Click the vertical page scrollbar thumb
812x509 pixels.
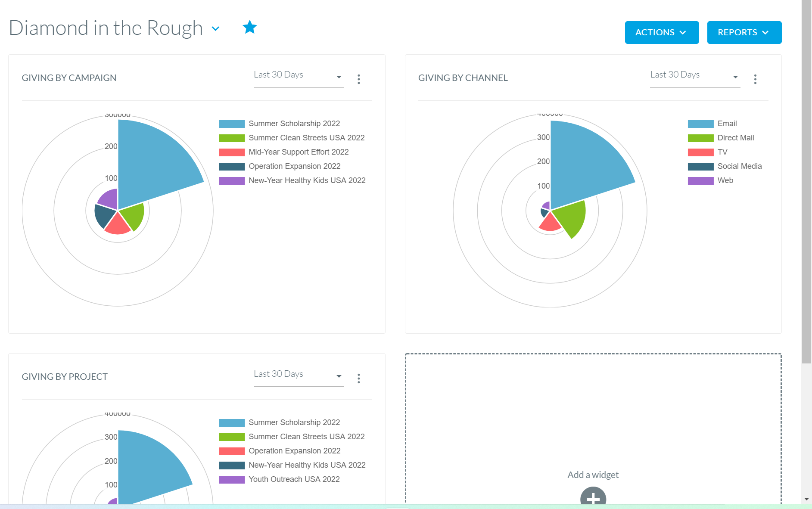(x=806, y=181)
